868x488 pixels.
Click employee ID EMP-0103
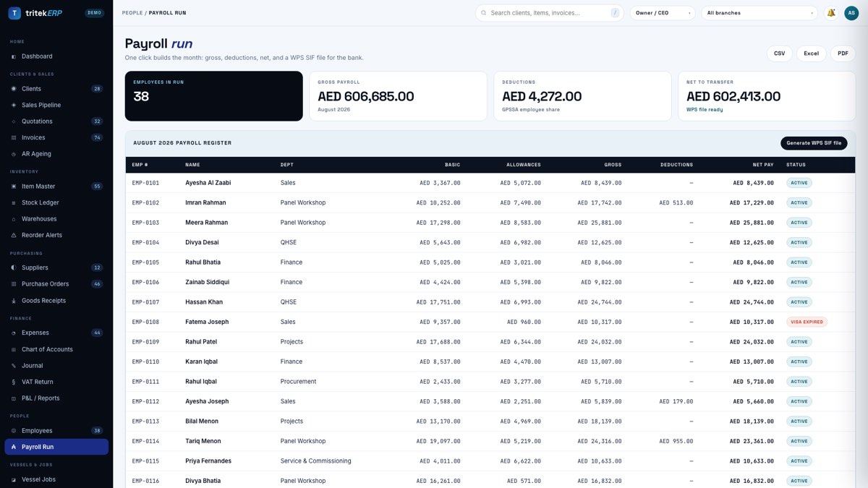tap(145, 223)
